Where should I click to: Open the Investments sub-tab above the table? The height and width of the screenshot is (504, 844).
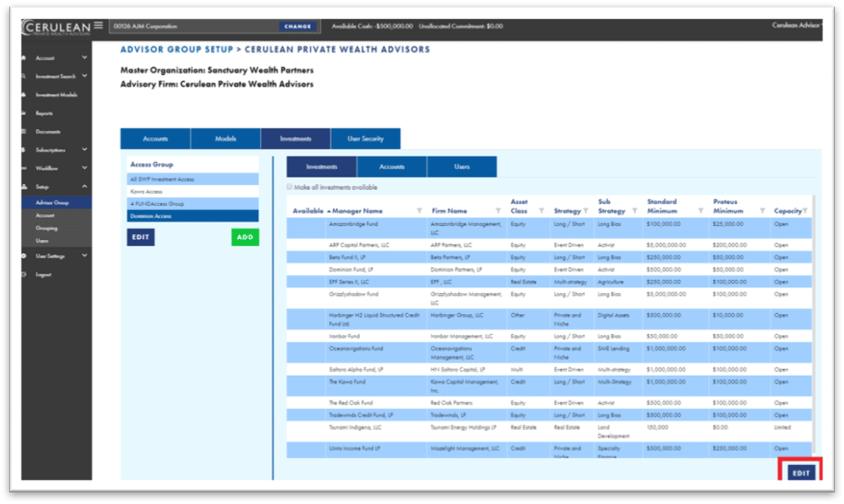tap(322, 167)
